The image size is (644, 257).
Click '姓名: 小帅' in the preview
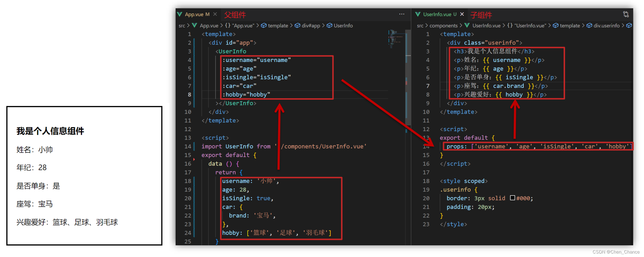34,150
